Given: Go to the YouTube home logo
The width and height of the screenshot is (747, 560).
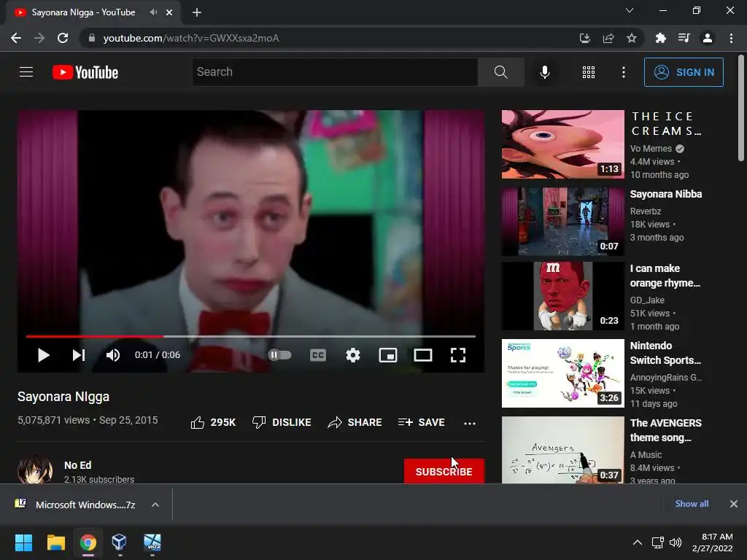Looking at the screenshot, I should tap(85, 72).
